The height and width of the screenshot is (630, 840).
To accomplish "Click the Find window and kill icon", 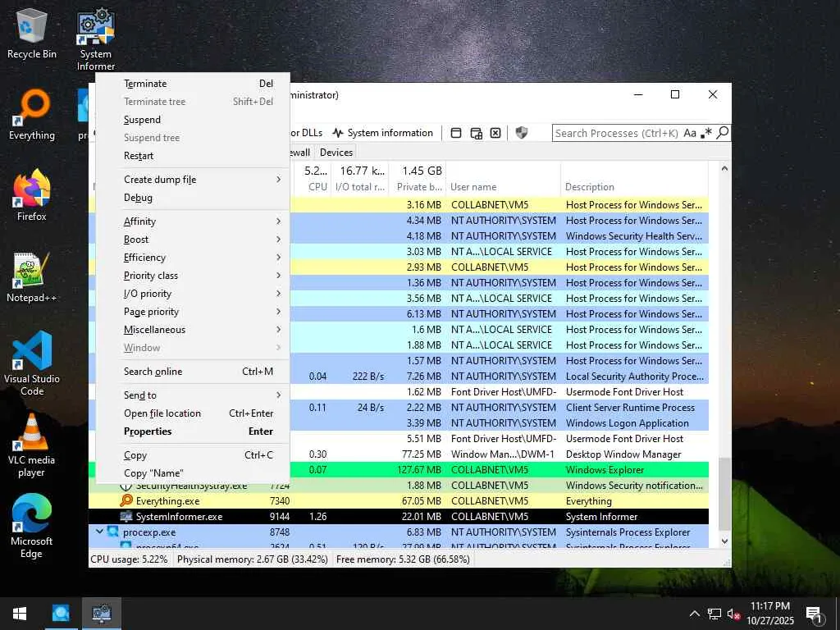I will 495,133.
